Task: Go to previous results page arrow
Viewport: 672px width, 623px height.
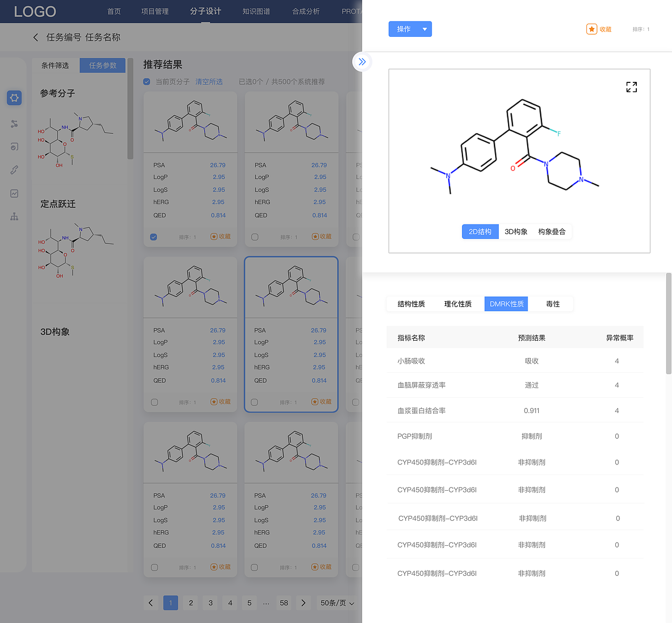Action: pyautogui.click(x=151, y=603)
